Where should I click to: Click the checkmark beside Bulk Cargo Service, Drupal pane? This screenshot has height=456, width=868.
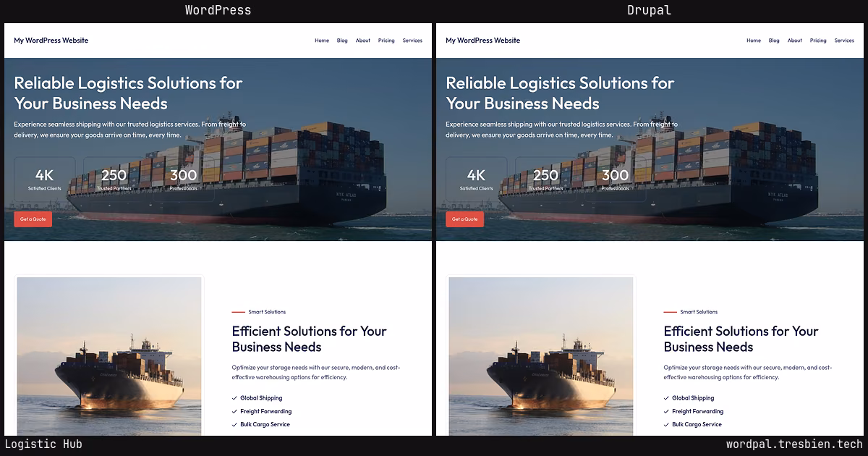click(666, 424)
